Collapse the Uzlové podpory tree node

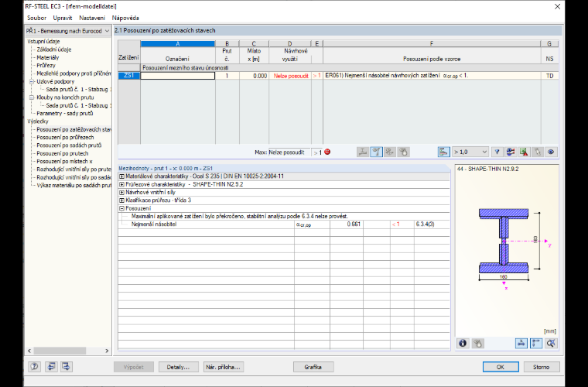coord(32,81)
